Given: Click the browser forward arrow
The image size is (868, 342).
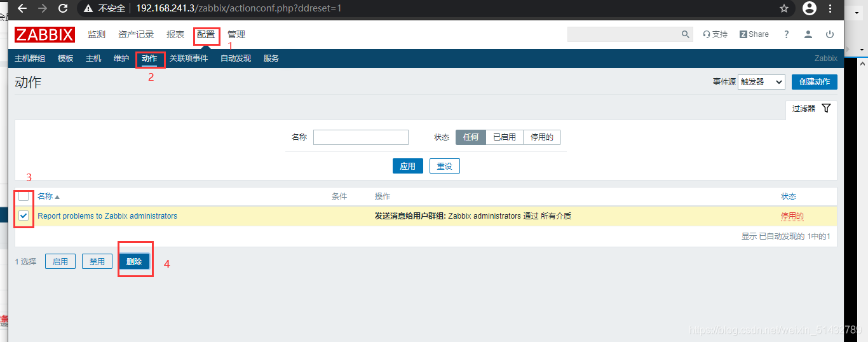Looking at the screenshot, I should click(x=43, y=8).
